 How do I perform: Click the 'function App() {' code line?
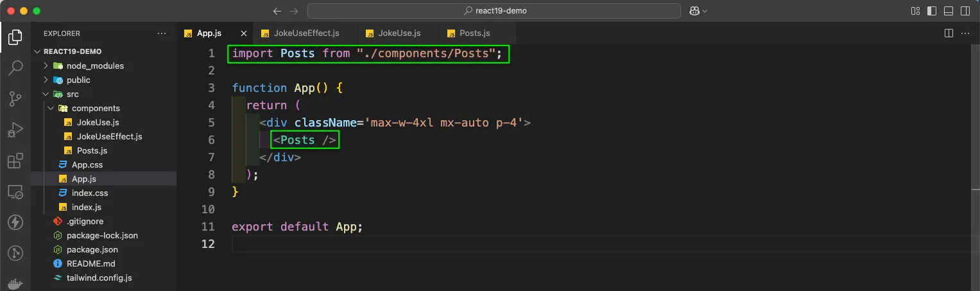(289, 88)
